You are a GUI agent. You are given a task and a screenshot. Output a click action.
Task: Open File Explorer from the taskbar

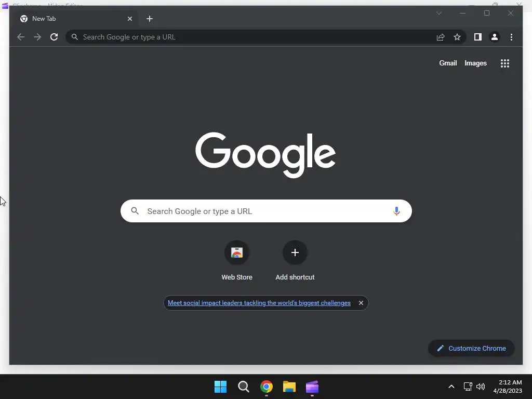289,387
